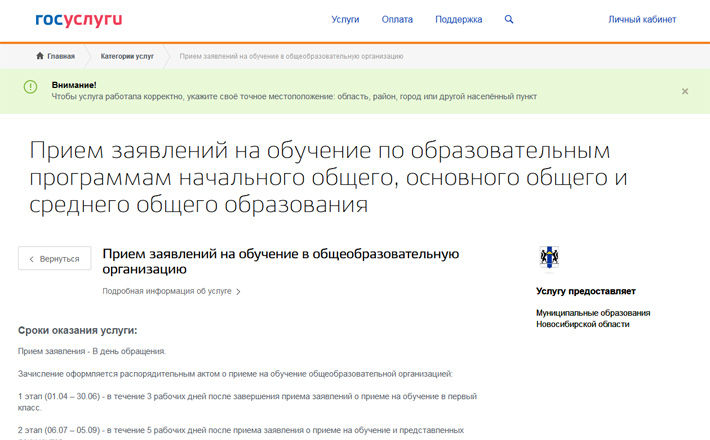This screenshot has width=710, height=440.
Task: Click the Внимание! heading text
Action: (74, 85)
